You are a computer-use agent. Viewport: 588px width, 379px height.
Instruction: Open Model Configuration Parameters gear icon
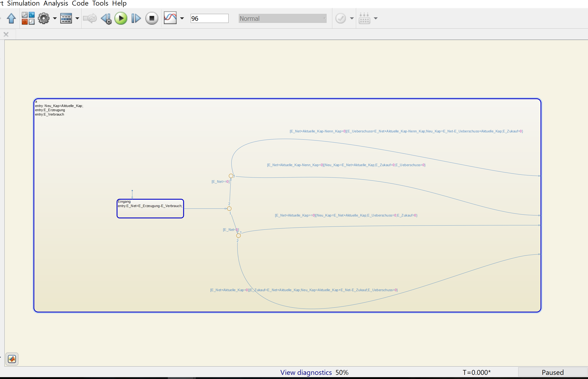(44, 18)
